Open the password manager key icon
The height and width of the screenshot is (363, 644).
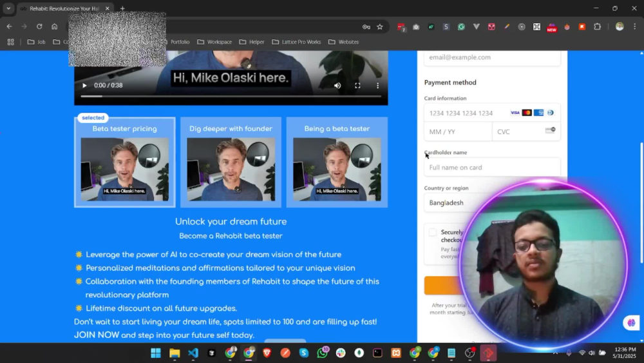click(366, 26)
